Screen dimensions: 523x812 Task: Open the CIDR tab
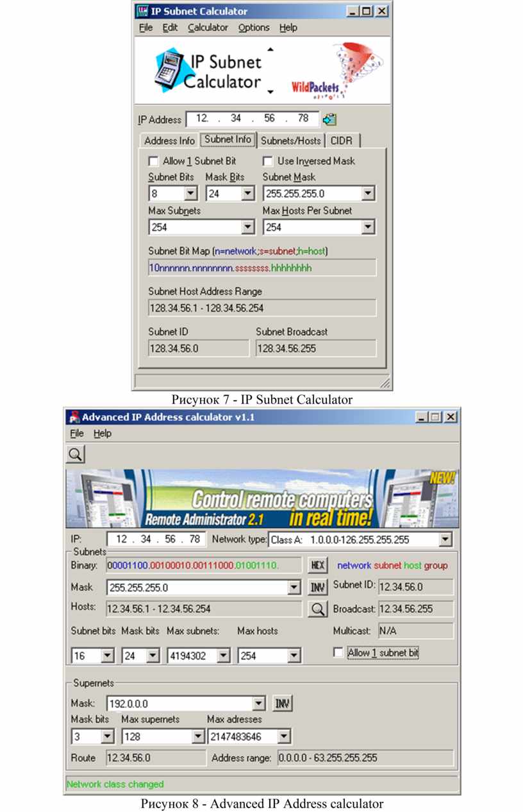point(342,140)
